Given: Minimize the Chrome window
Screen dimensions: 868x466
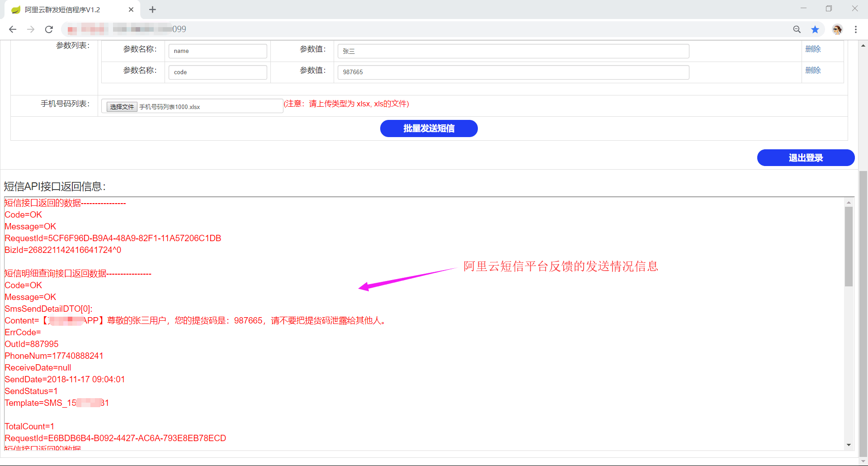Looking at the screenshot, I should tap(803, 9).
